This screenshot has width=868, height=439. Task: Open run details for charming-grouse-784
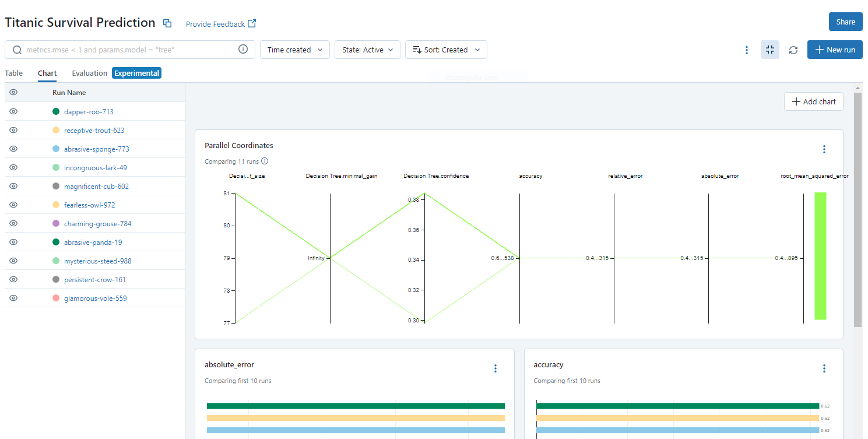click(x=98, y=223)
